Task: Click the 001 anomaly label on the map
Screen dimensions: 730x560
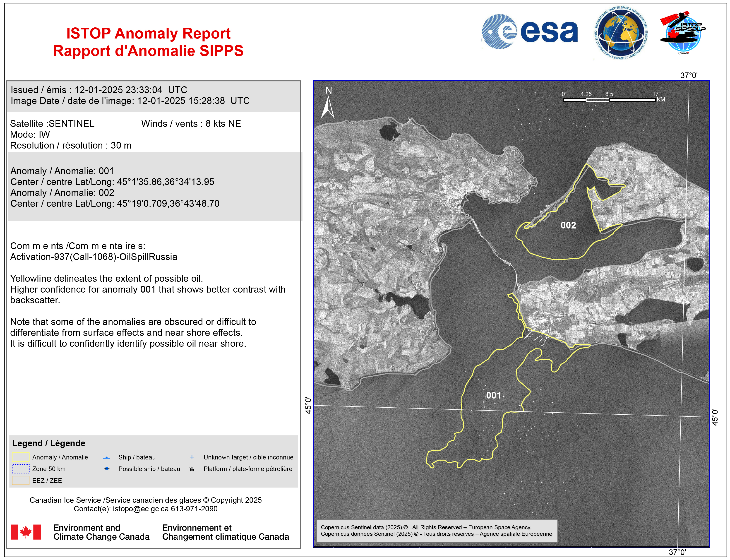Action: (x=493, y=395)
